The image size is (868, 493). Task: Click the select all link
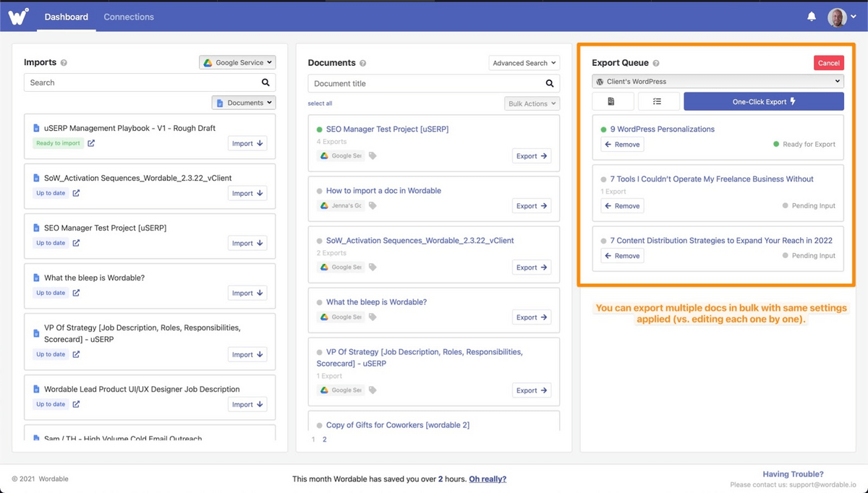coord(320,103)
